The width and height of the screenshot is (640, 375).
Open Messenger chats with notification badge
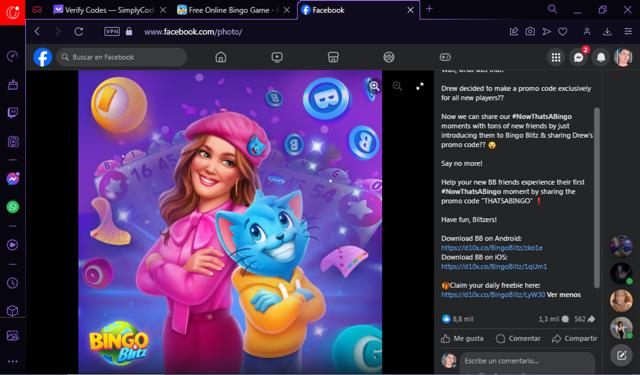click(x=578, y=58)
